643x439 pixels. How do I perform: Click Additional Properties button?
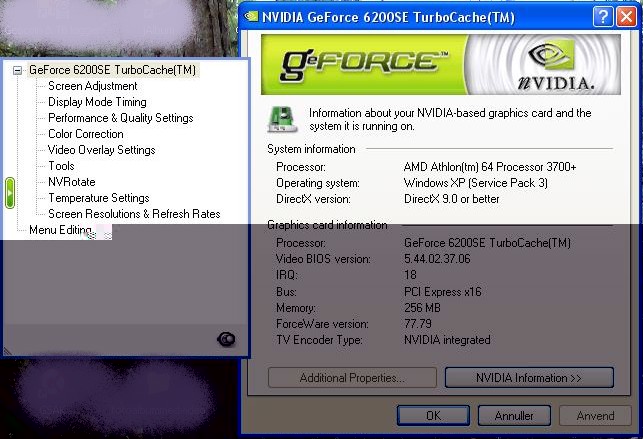[x=352, y=378]
